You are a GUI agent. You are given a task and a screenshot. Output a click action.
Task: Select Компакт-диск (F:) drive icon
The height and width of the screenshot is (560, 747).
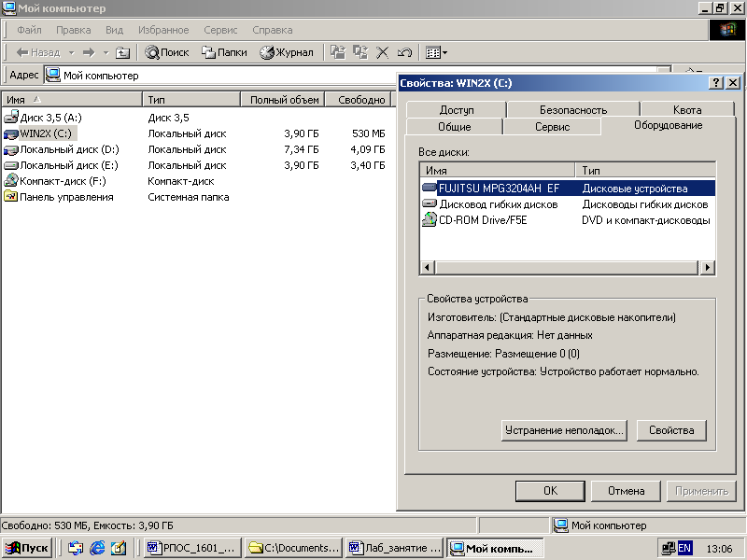pos(11,181)
